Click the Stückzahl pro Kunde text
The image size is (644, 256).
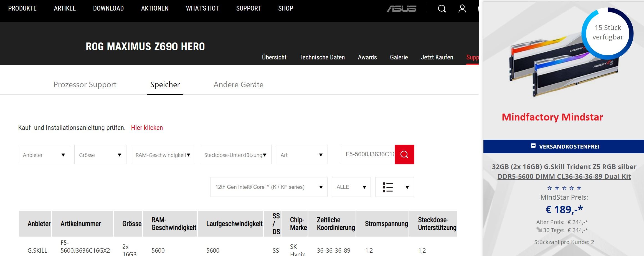click(564, 242)
